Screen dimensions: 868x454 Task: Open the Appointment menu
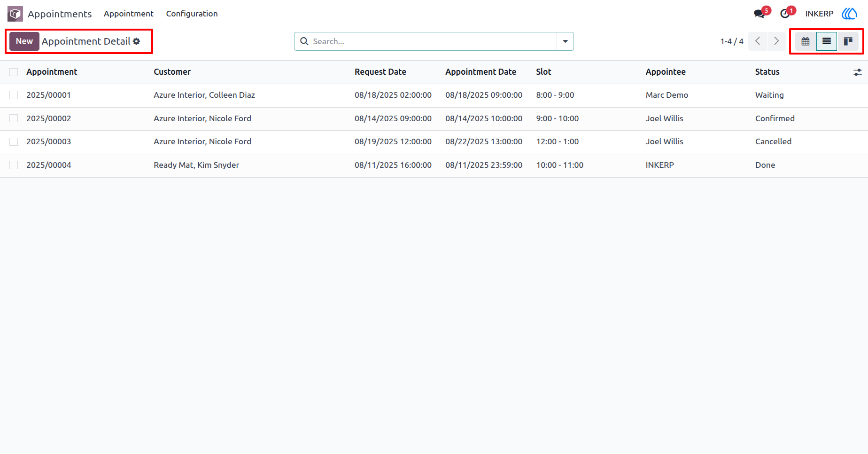pyautogui.click(x=129, y=14)
